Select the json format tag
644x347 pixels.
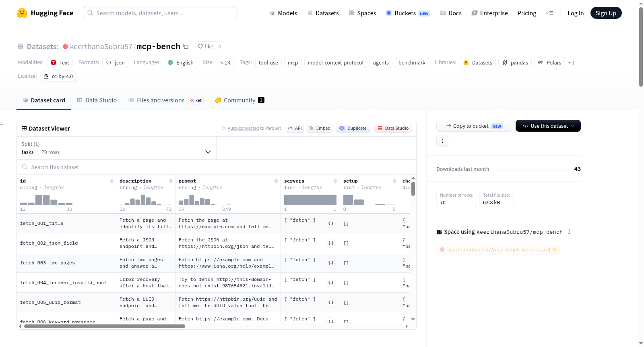[116, 62]
